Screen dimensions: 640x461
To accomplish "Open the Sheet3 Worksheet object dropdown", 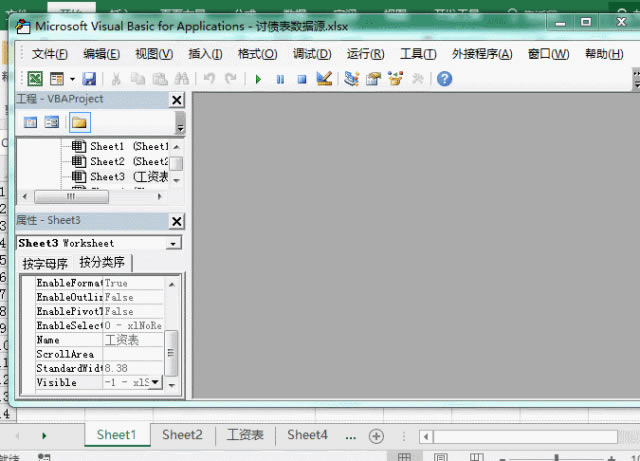I will tap(174, 243).
